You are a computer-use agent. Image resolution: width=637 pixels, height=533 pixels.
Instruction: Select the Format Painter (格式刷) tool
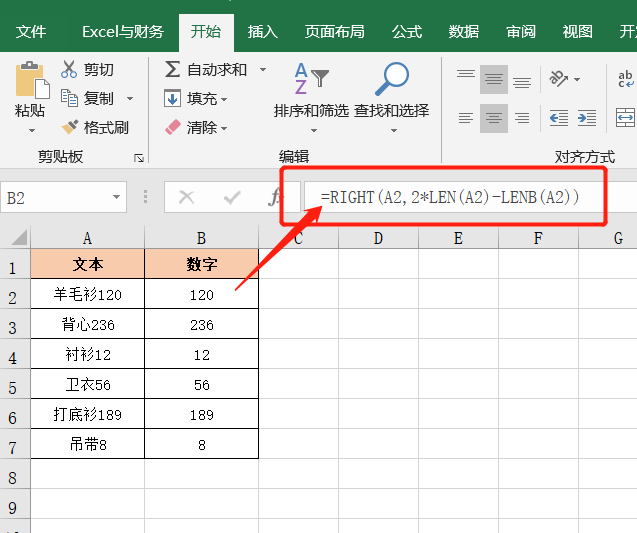pos(69,127)
